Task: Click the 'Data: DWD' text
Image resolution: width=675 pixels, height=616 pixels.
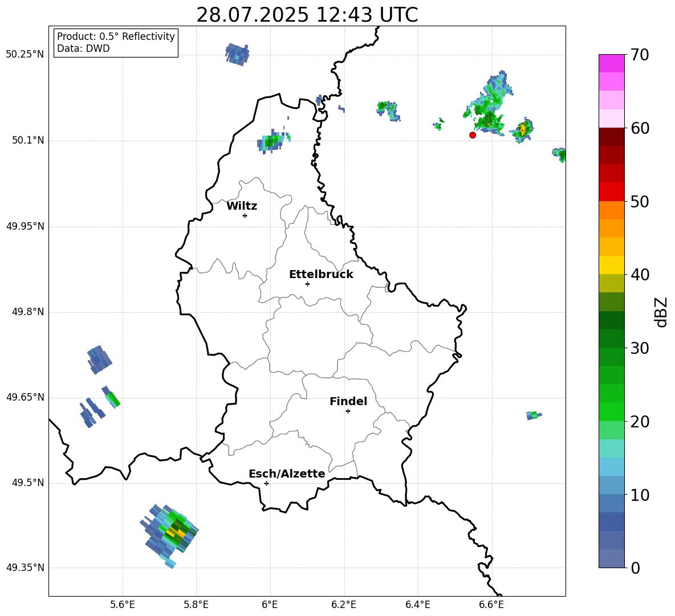Action: point(83,48)
